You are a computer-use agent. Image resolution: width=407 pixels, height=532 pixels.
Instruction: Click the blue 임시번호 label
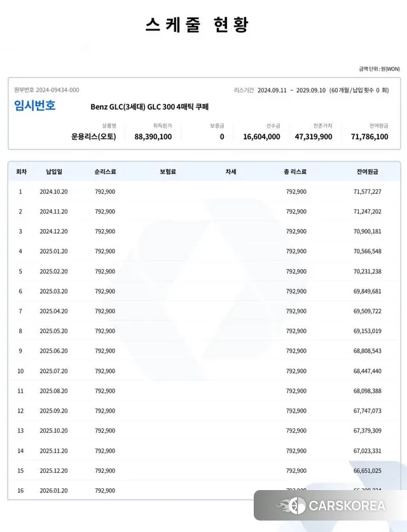(x=35, y=106)
